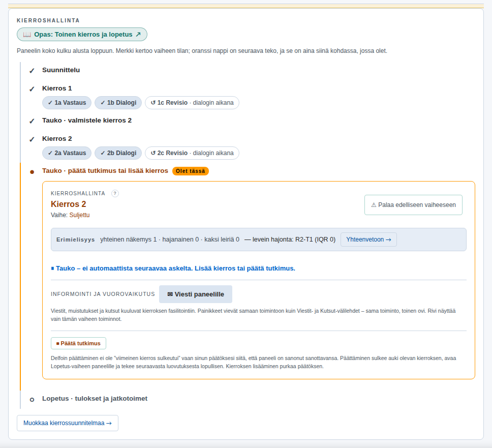Select the 1b Dialogi chip

point(118,103)
